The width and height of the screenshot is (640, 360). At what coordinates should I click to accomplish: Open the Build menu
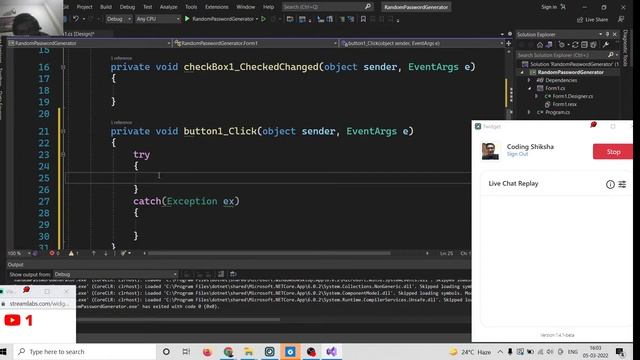106,7
